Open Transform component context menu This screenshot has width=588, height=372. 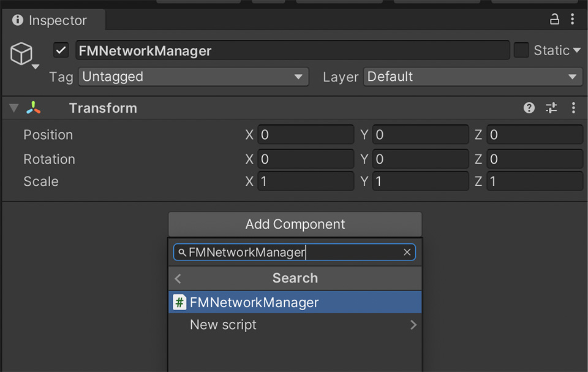click(573, 108)
